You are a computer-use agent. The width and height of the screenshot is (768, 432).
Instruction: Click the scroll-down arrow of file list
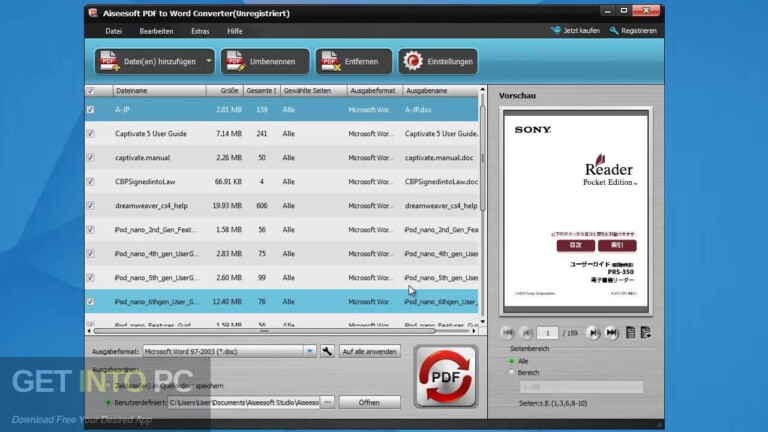coord(483,322)
